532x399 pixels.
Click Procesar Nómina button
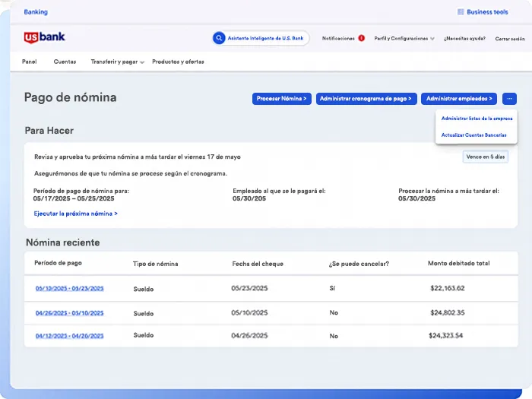(x=281, y=99)
